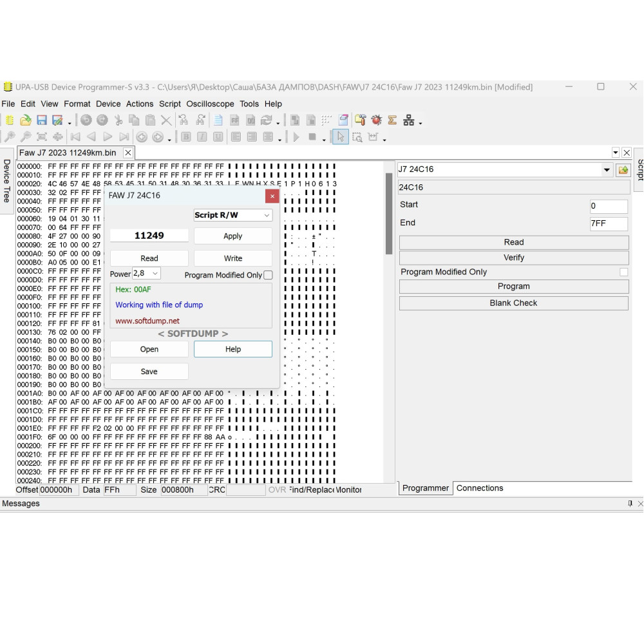Click the Open button in dialog
This screenshot has width=644, height=644.
(x=149, y=349)
